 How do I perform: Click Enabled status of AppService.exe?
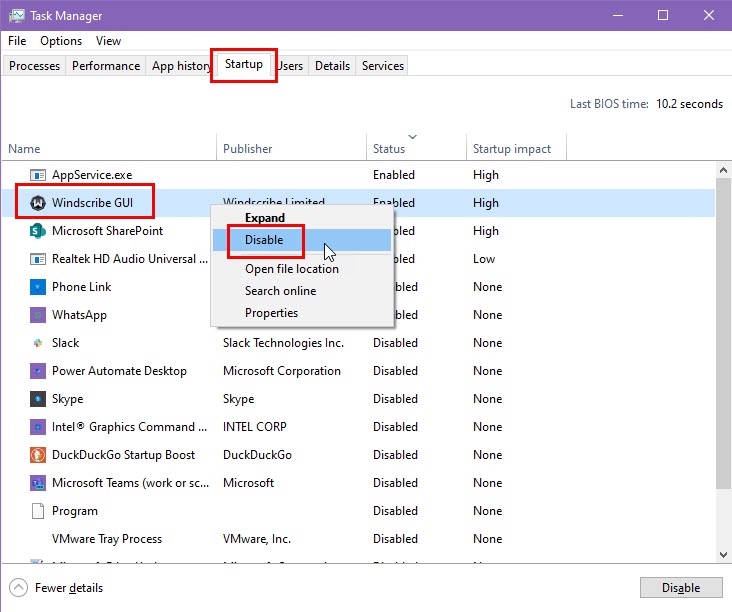point(394,175)
